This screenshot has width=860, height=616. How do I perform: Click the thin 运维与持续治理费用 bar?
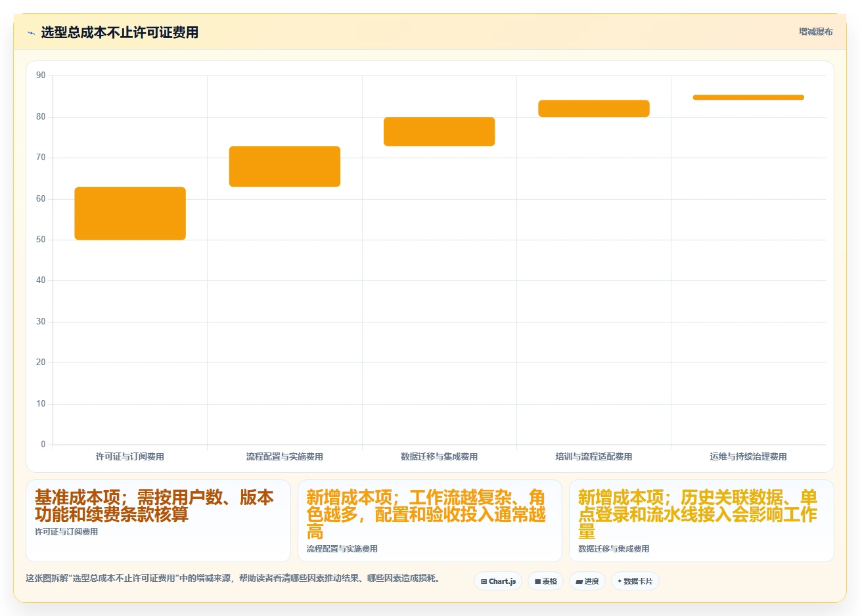[748, 97]
